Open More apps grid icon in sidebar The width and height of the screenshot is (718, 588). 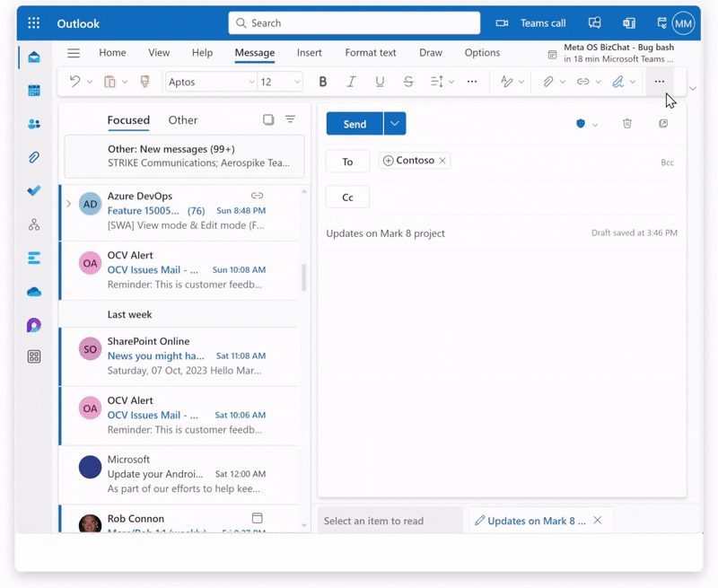coord(34,356)
